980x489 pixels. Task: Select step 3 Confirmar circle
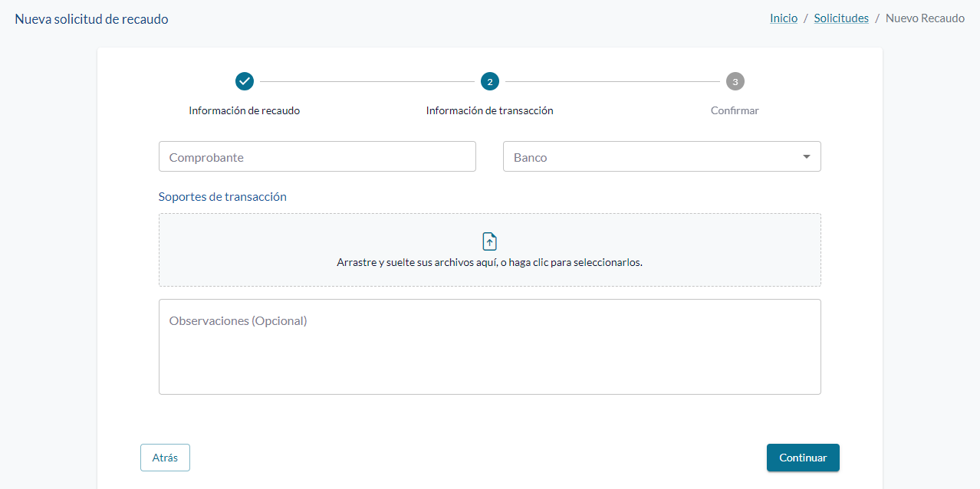(x=735, y=81)
